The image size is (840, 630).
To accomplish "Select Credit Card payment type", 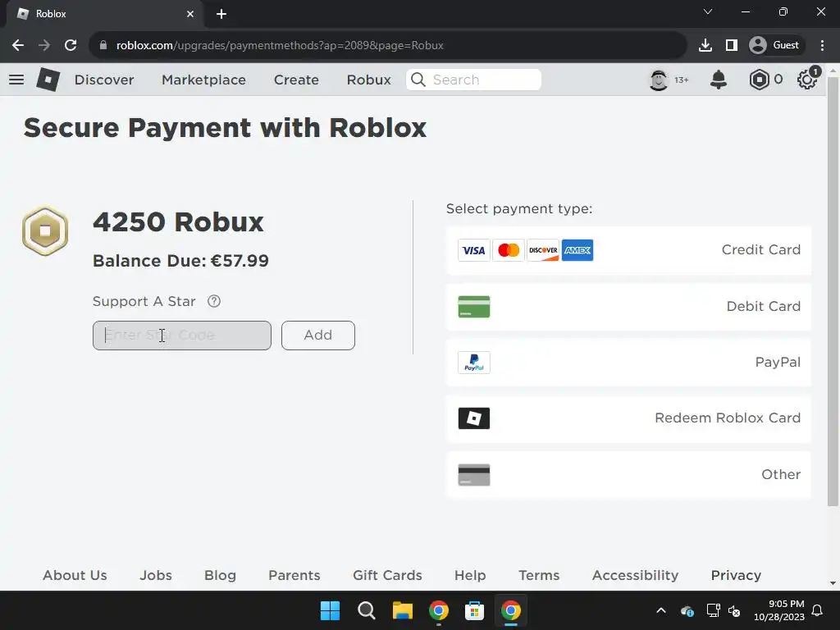I will [628, 250].
